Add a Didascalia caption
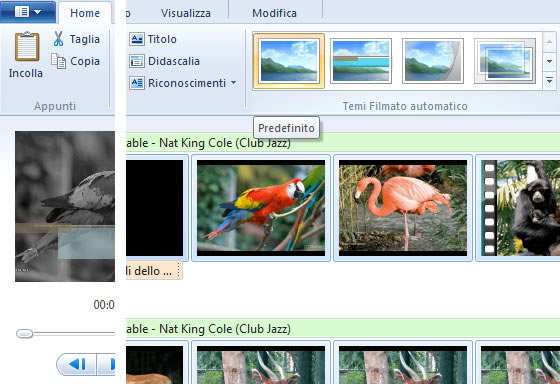The image size is (560, 384). [x=164, y=61]
